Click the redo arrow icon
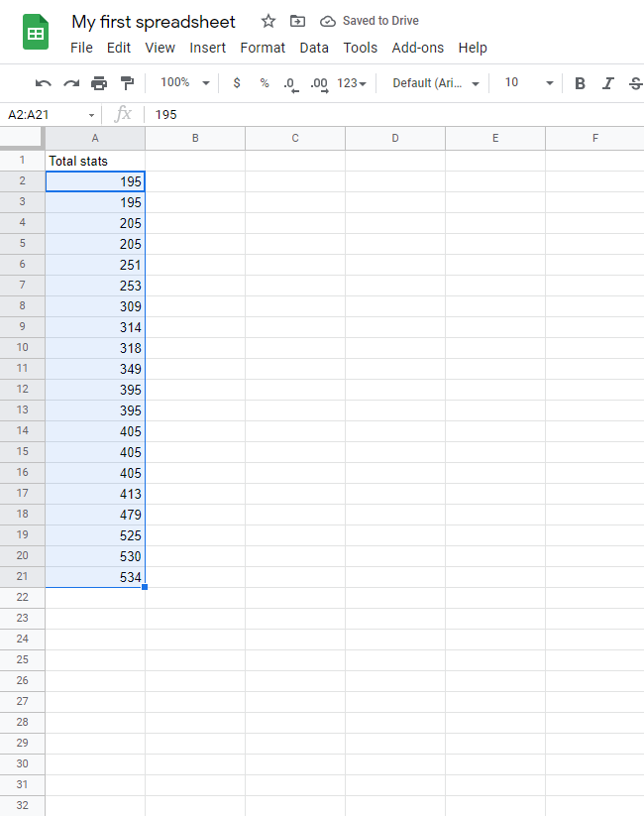 pos(70,83)
